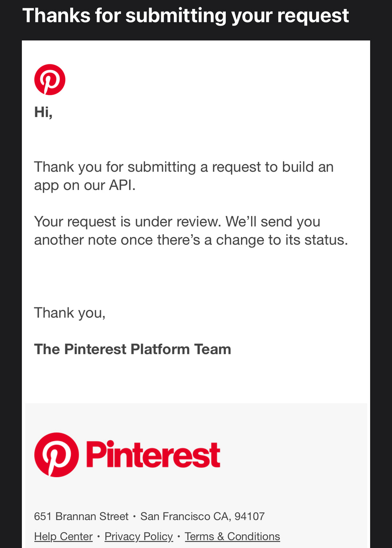This screenshot has width=392, height=548.
Task: Click the '651 Brannan Street' address text
Action: click(x=81, y=516)
